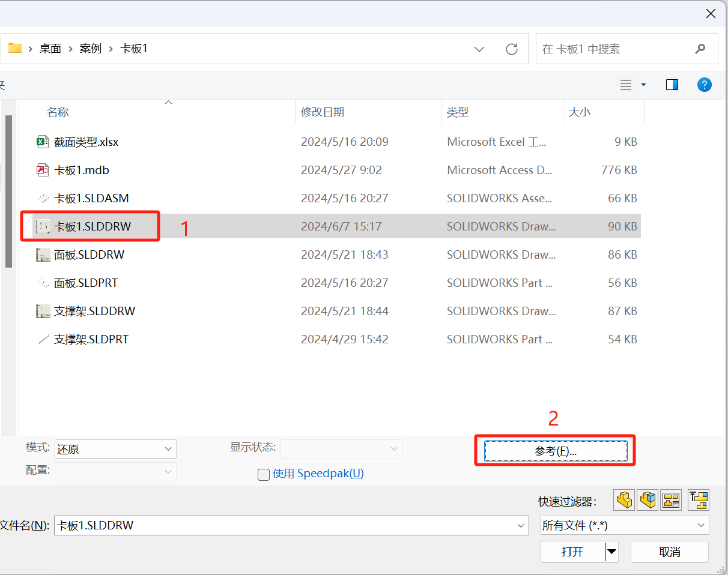The image size is (728, 575).
Task: Open the file type filter 所有文件 dropdown
Action: pos(700,526)
